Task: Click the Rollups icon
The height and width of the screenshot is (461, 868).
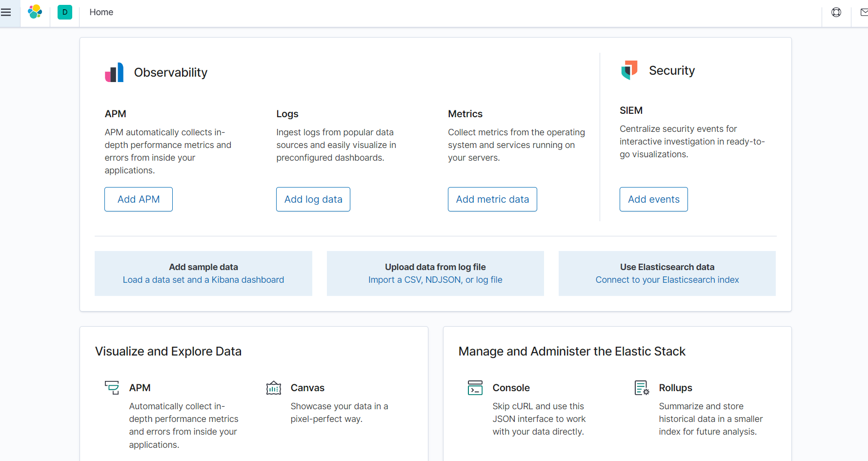Action: (642, 388)
